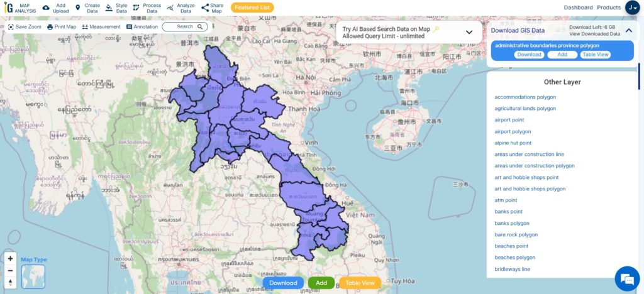
Task: Zoom in with the plus button
Action: pos(10,259)
